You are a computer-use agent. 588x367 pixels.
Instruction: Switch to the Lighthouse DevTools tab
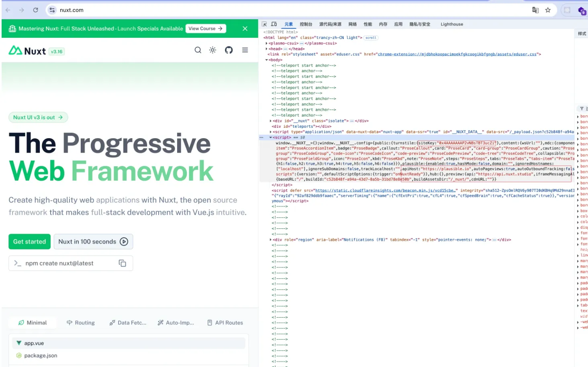tap(452, 24)
